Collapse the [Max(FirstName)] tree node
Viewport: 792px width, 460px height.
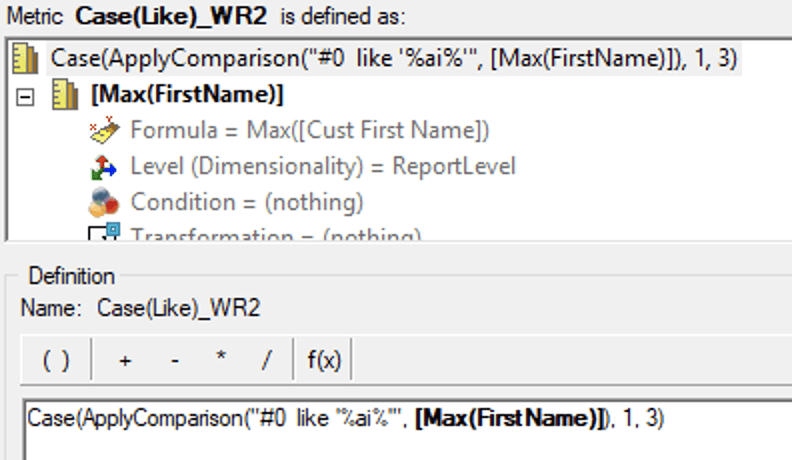pyautogui.click(x=25, y=97)
